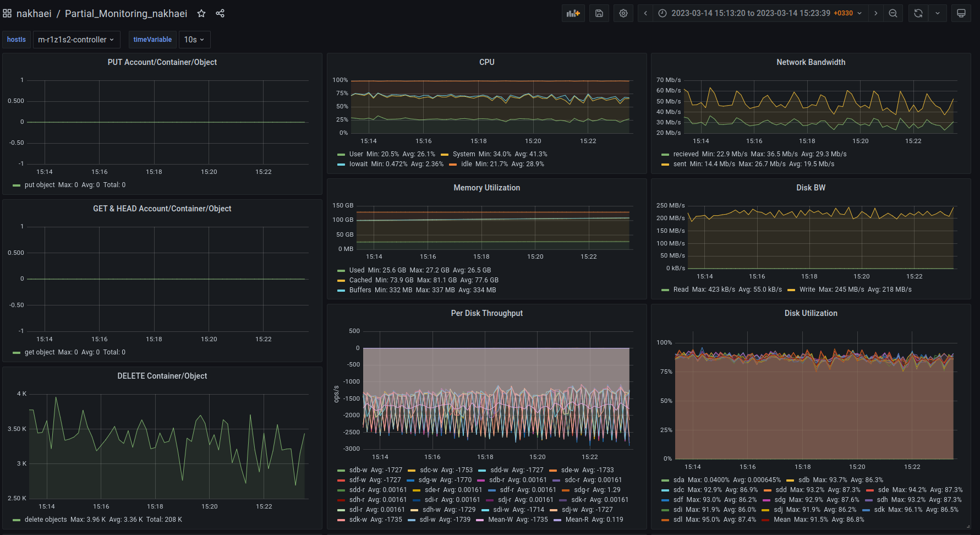Toggle 'sent' series in Network Bandwidth legend
The width and height of the screenshot is (980, 535).
(x=680, y=164)
